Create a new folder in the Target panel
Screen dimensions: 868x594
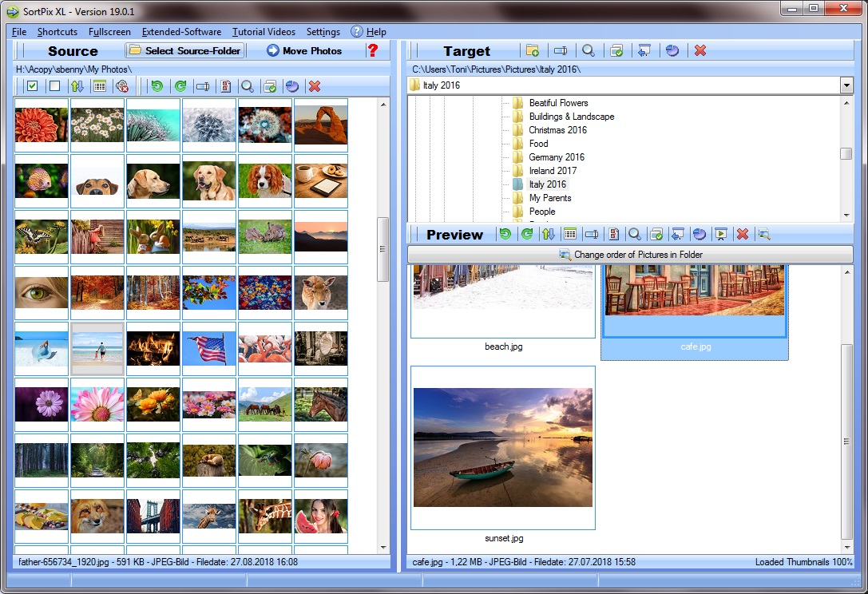tap(532, 50)
